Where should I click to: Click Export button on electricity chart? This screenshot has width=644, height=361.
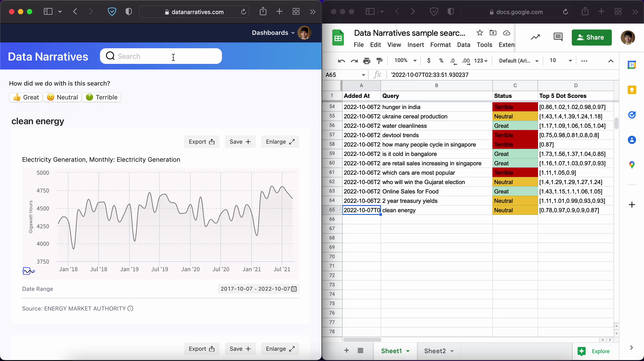click(x=201, y=142)
